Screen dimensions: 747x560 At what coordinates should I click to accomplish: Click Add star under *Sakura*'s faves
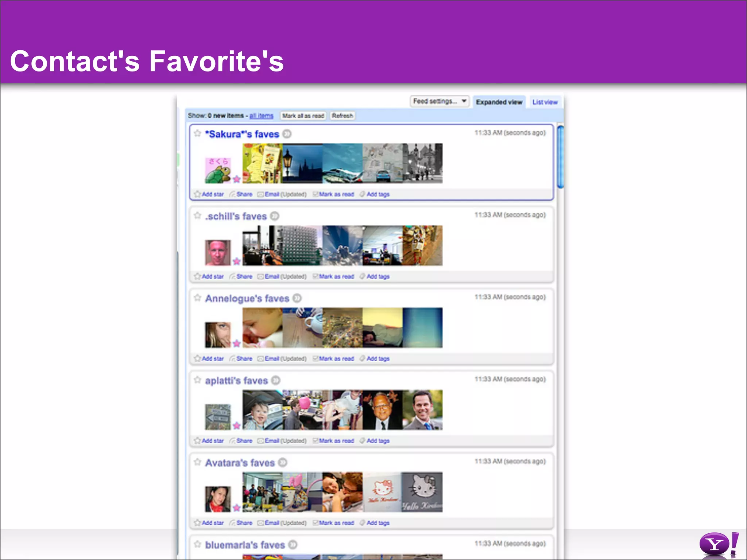[209, 194]
